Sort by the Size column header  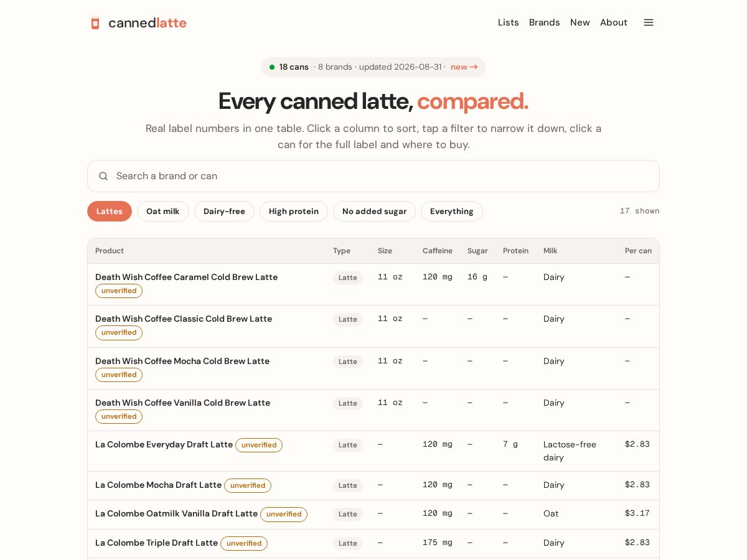385,251
